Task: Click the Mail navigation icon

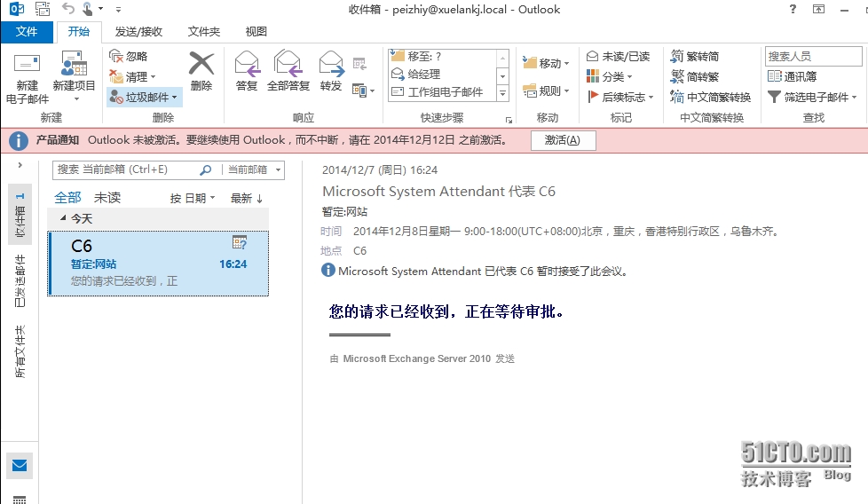Action: coord(20,465)
